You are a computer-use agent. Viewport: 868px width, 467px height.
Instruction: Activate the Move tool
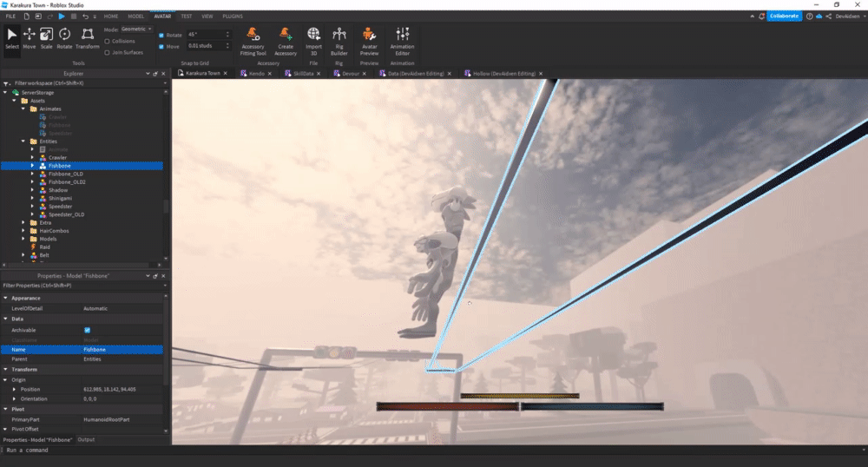click(x=30, y=39)
